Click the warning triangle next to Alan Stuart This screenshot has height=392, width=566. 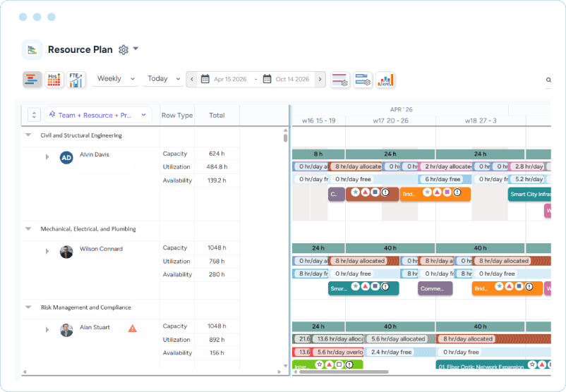coord(133,328)
